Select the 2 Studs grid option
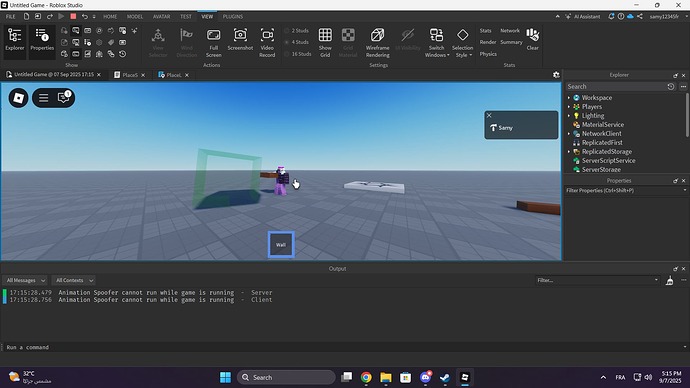690x388 pixels. coord(297,31)
